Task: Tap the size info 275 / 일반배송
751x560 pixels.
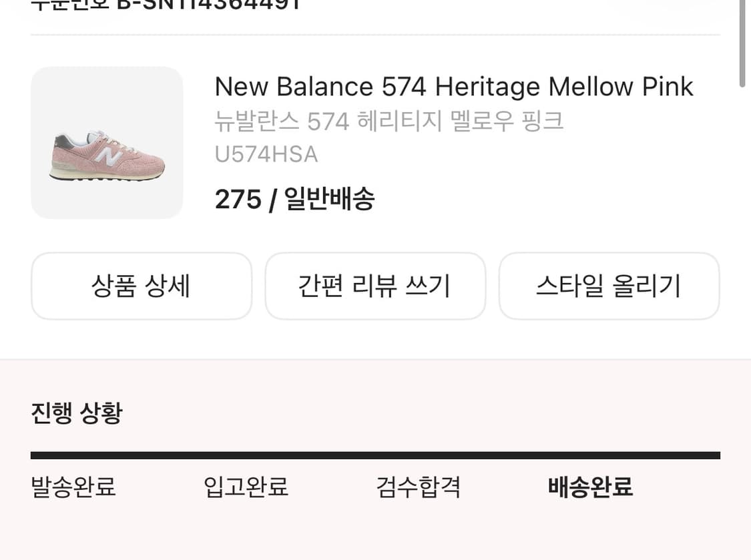Action: (x=294, y=199)
